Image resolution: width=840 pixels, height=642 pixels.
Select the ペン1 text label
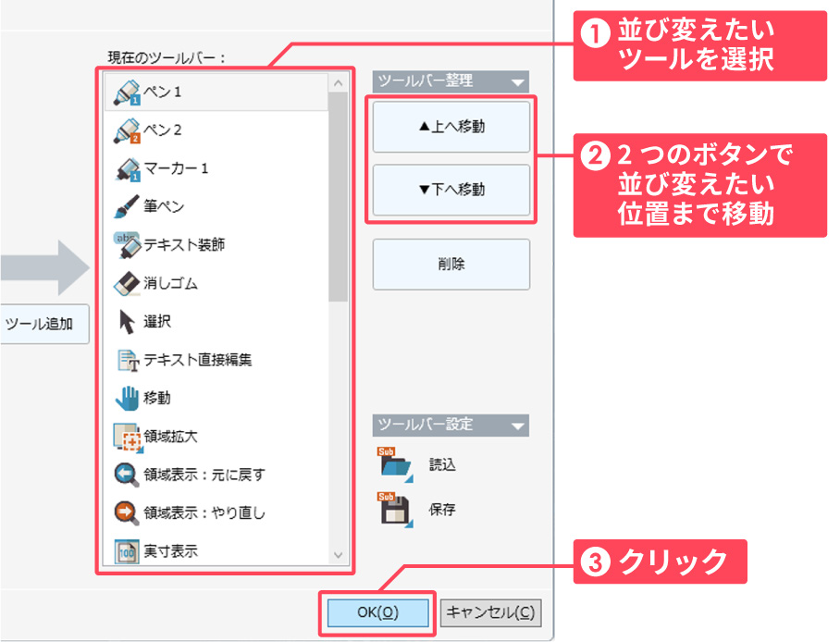[x=162, y=93]
